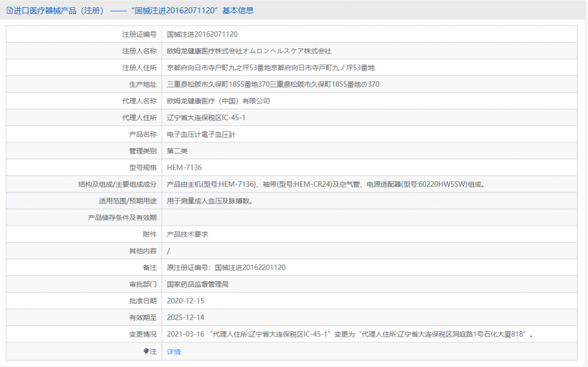The height and width of the screenshot is (367, 588).
Task: Click the 代理人名称 label
Action: coord(140,101)
